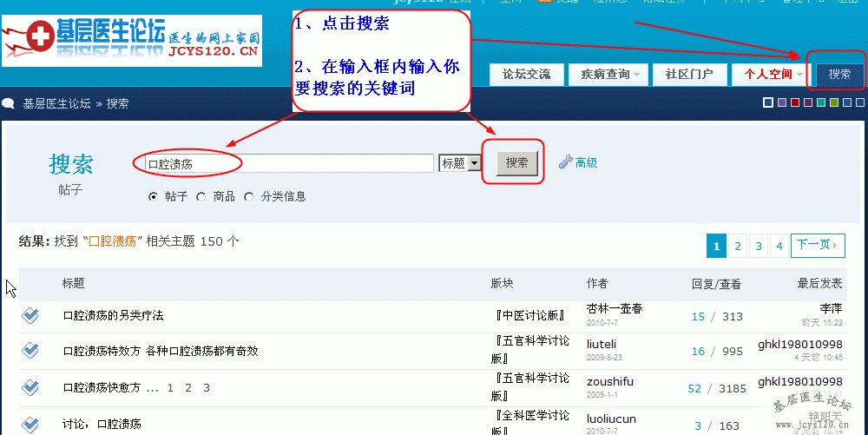868x435 pixels.
Task: Select the 商品 radio button
Action: click(x=201, y=196)
